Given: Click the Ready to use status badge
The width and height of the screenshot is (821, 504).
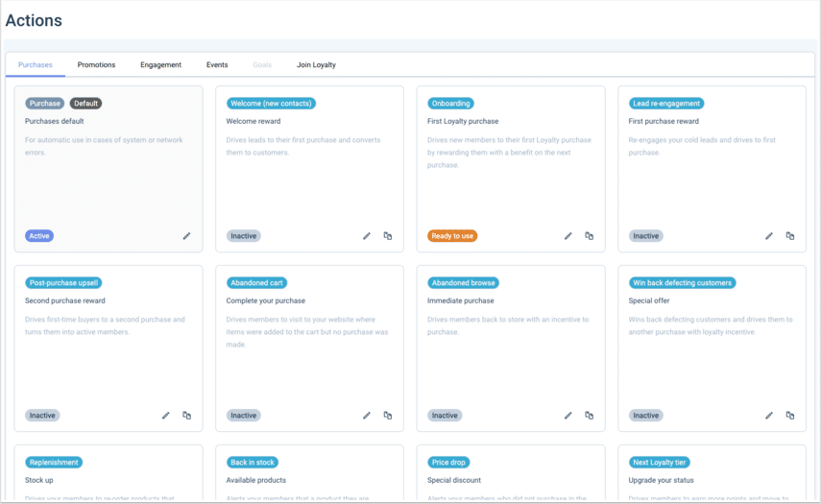Looking at the screenshot, I should 452,236.
